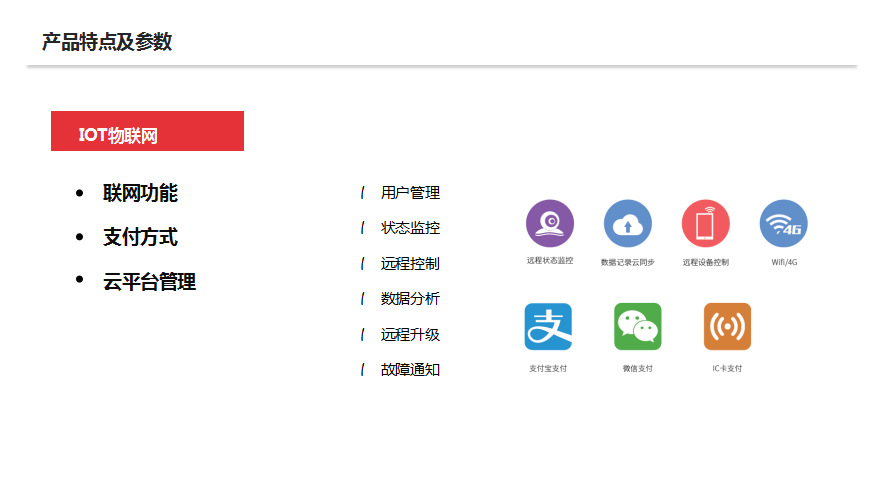Click the purple remote status monitoring camera icon
This screenshot has width=883, height=491.
550,224
